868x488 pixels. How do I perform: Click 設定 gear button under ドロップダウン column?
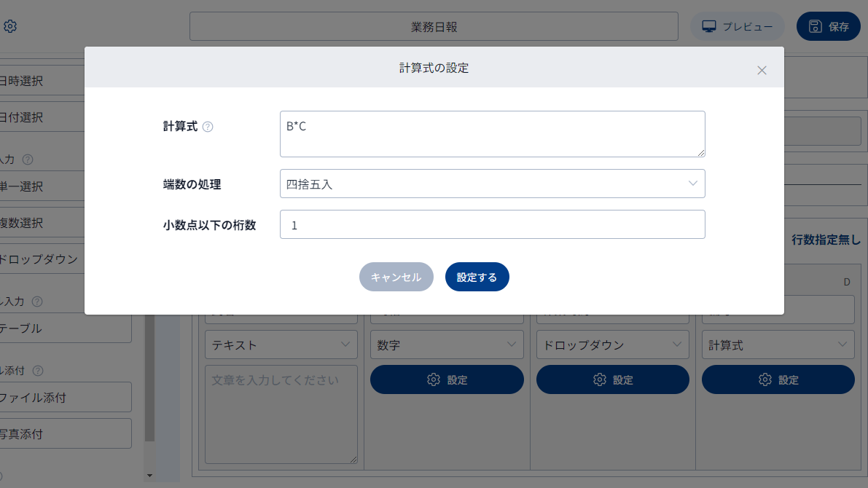(x=612, y=379)
